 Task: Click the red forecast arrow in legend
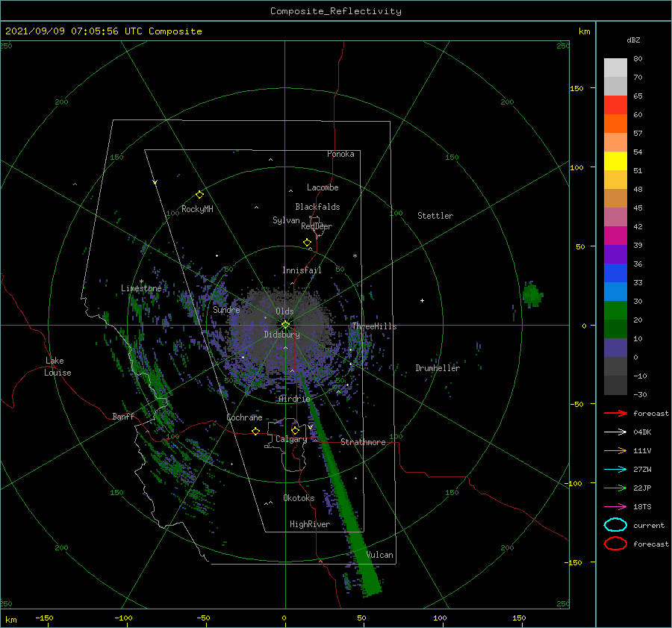point(615,413)
